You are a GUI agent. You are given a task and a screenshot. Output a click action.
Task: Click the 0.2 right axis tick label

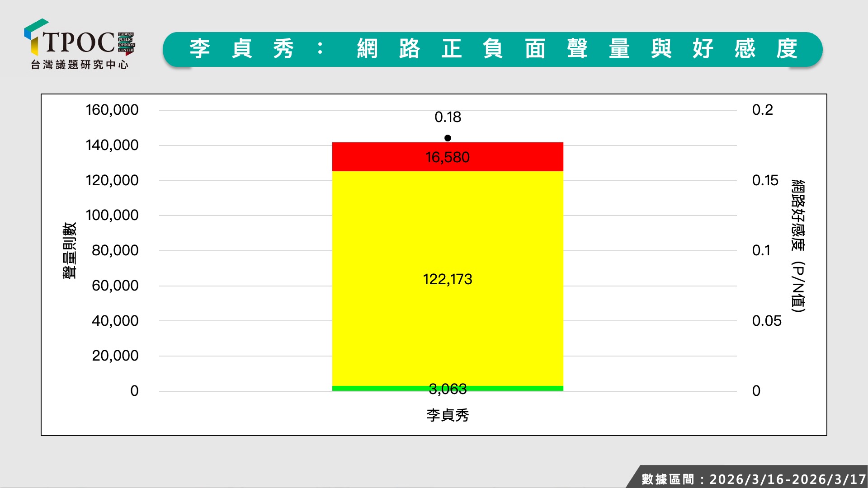point(762,110)
